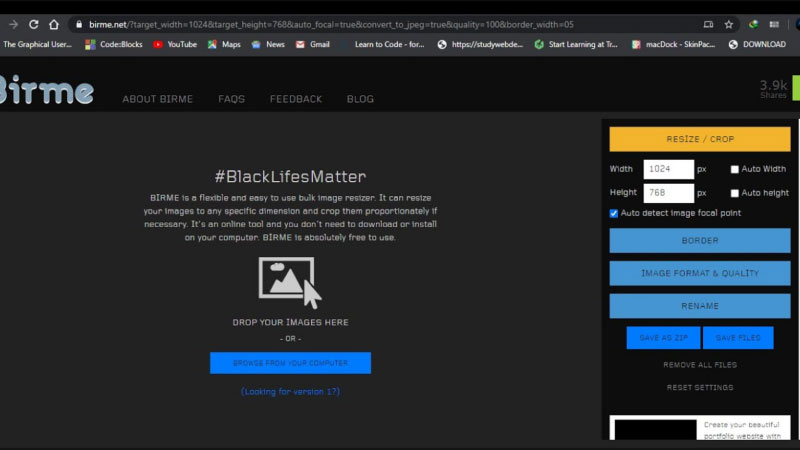Image resolution: width=800 pixels, height=450 pixels.
Task: Enable the Auto height checkbox
Action: tap(734, 193)
